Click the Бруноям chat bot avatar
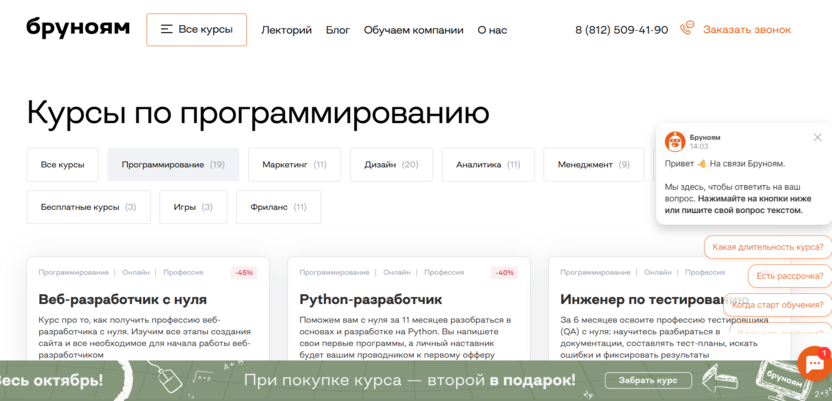The image size is (832, 401). click(675, 141)
